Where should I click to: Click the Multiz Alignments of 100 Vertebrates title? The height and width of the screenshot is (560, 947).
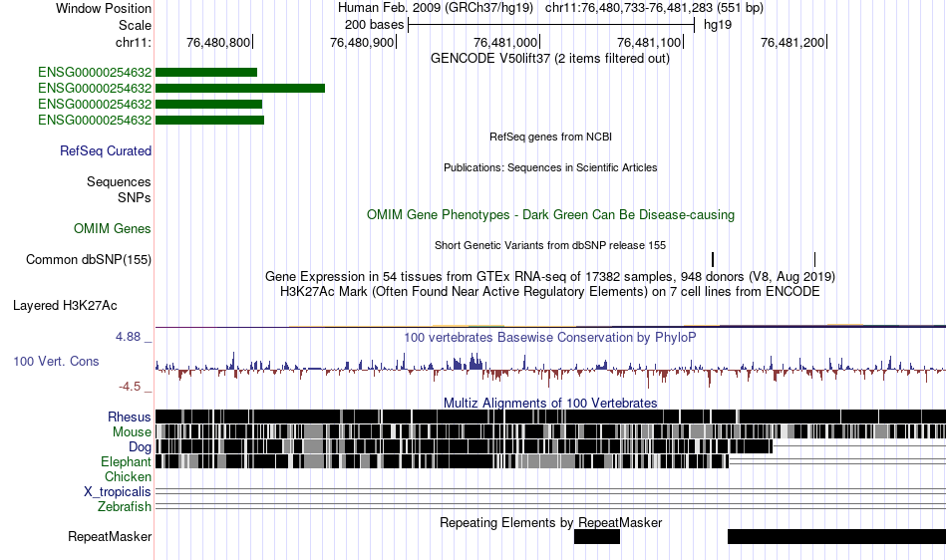(550, 404)
